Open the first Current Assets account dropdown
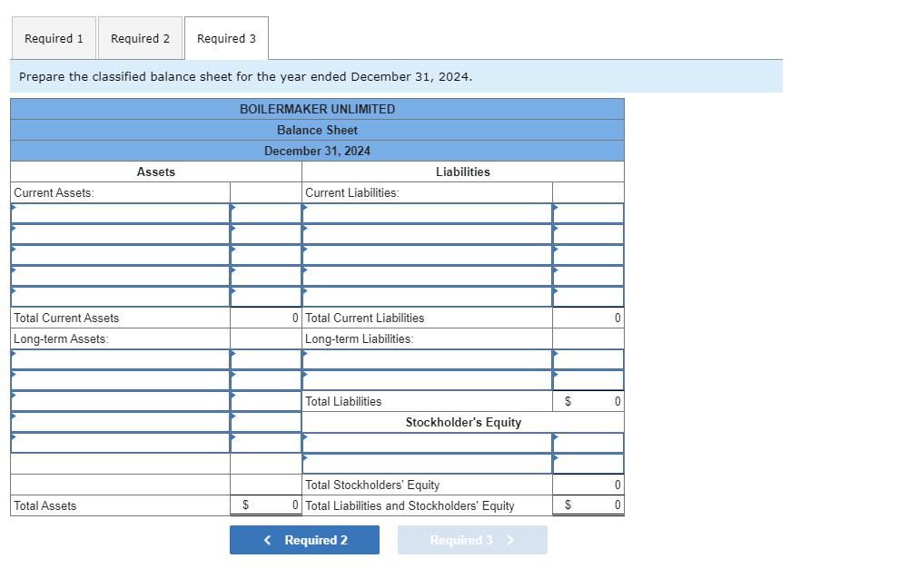 [118, 212]
